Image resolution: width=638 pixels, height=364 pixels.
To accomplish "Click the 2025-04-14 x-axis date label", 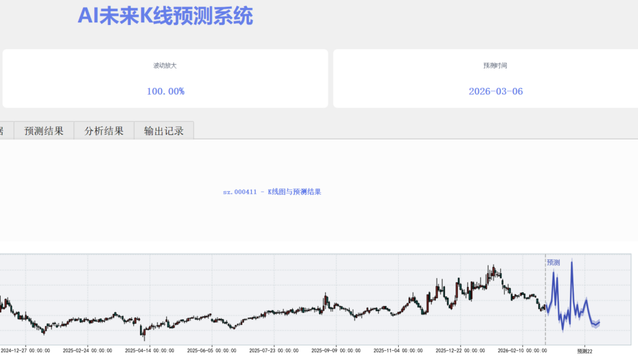I will pos(150,351).
